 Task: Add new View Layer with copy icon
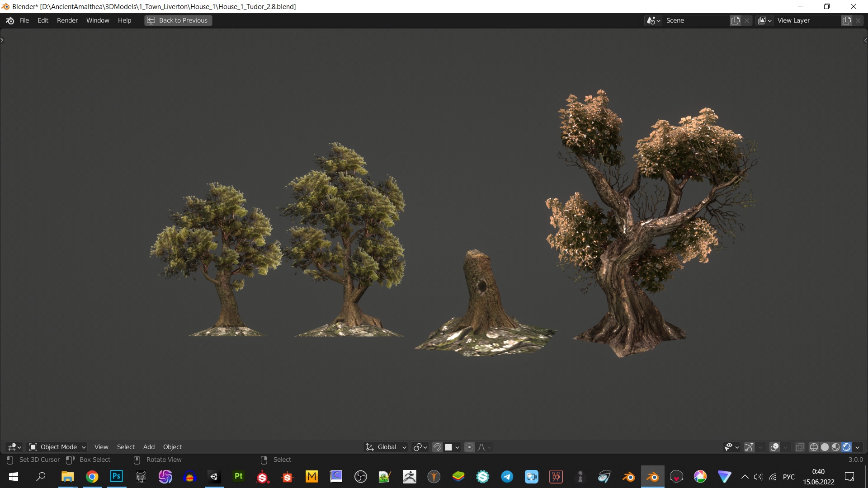(847, 20)
